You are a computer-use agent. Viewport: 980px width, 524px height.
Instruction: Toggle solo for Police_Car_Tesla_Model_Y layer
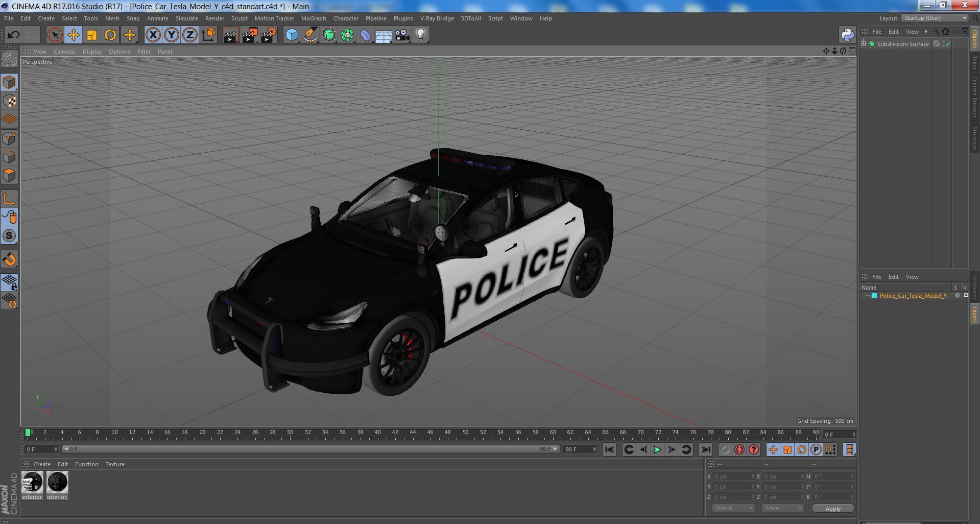pos(958,296)
